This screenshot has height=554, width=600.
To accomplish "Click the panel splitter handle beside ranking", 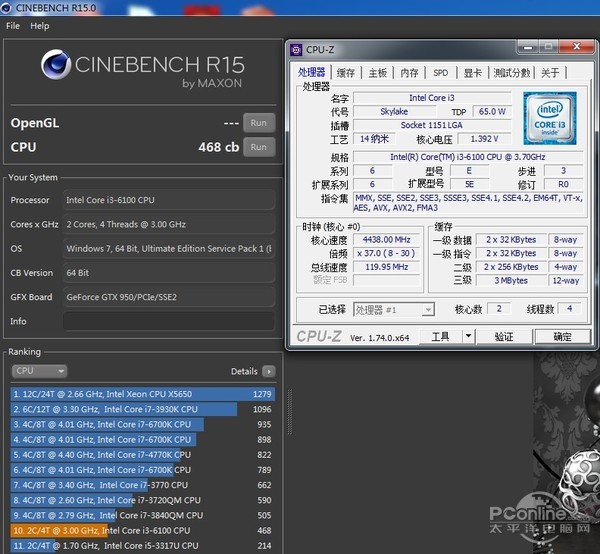I will tap(290, 412).
